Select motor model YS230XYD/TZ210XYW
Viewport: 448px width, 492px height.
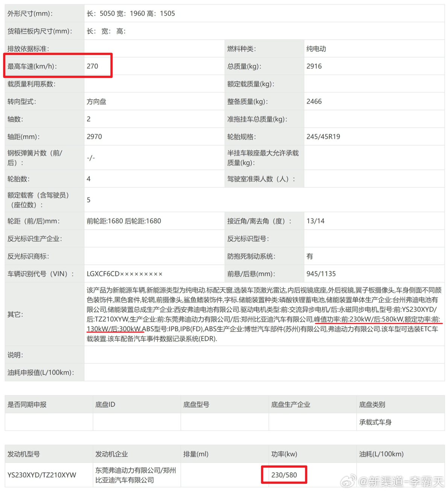42,475
